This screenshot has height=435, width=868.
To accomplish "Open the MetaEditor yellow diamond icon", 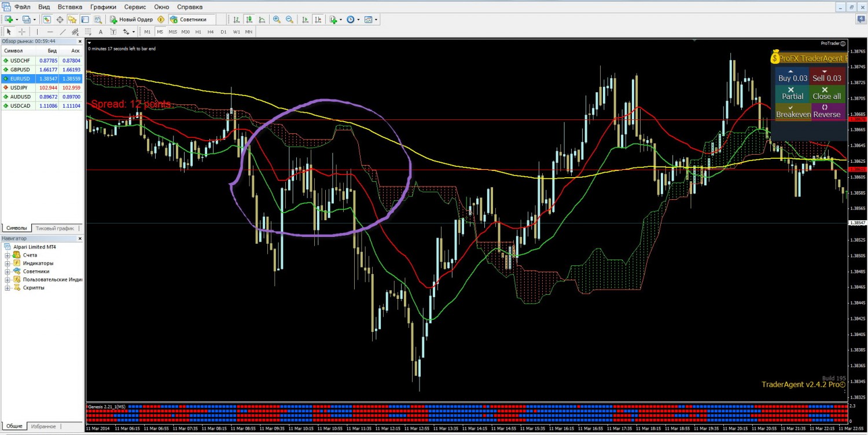I will pos(161,19).
